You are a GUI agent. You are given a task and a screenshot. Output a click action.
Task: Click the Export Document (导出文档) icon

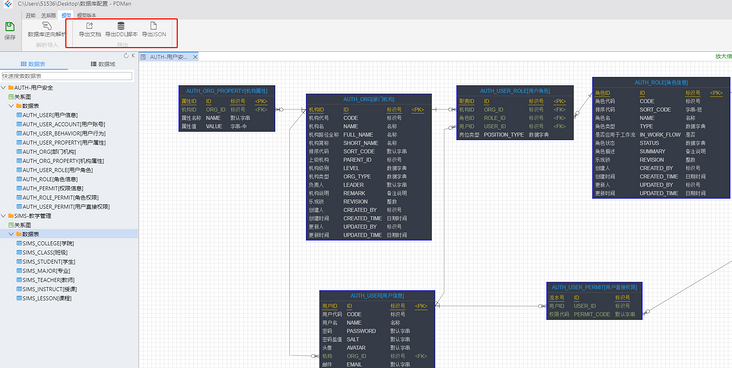click(x=90, y=26)
